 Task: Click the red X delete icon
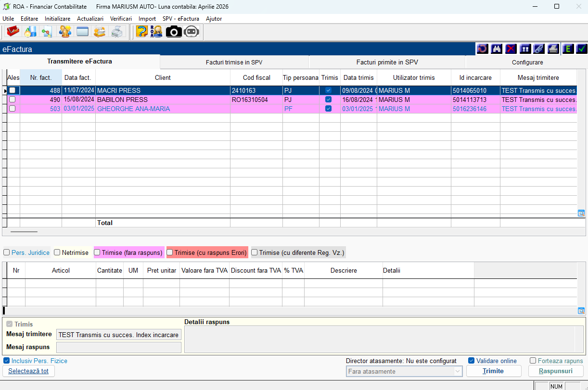(x=511, y=49)
